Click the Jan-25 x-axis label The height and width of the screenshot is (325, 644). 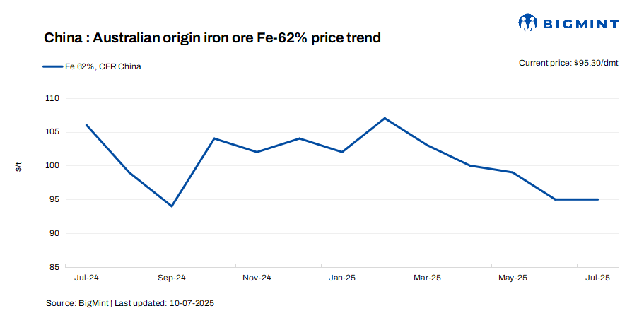click(342, 278)
